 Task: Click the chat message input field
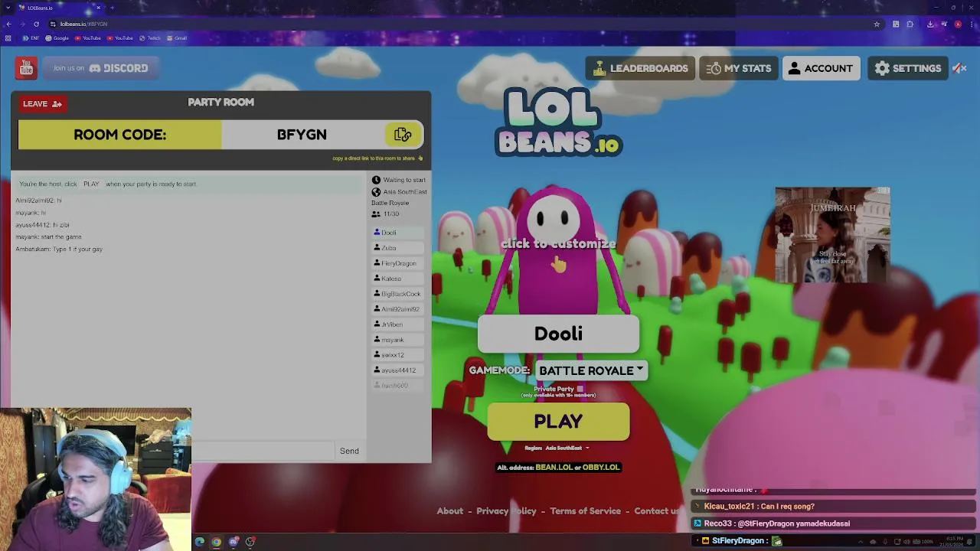(x=263, y=451)
